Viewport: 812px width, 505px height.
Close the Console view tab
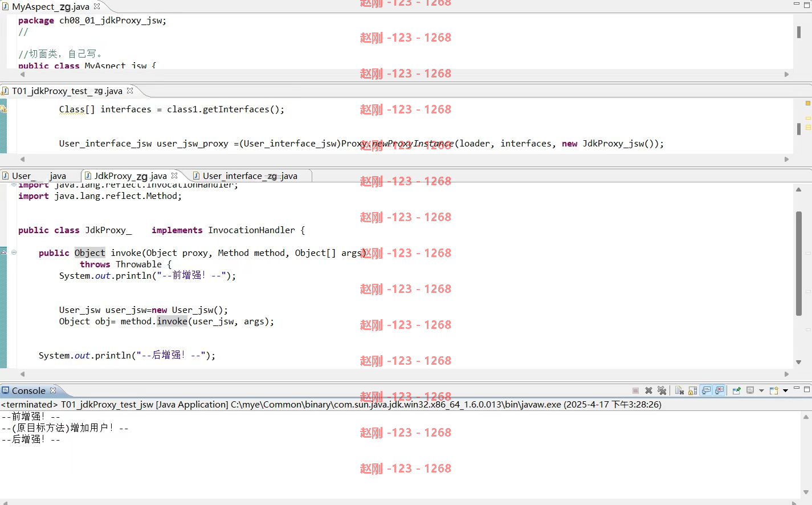(x=53, y=390)
